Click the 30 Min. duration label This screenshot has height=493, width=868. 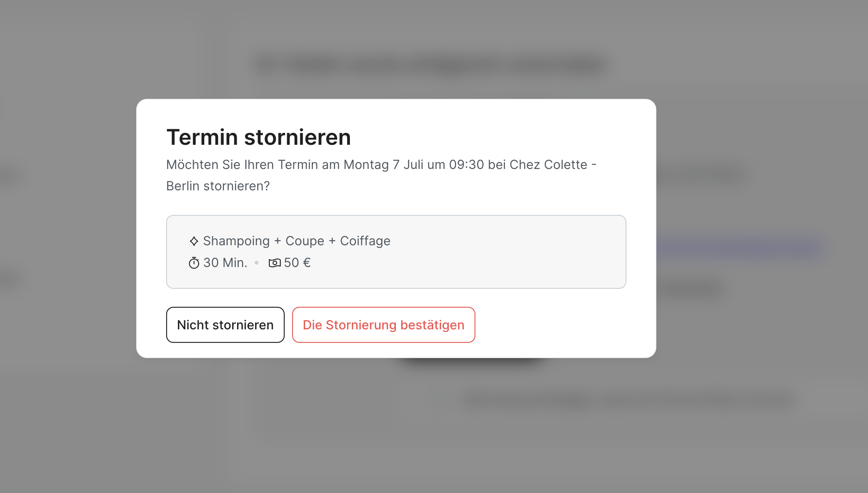pos(225,262)
